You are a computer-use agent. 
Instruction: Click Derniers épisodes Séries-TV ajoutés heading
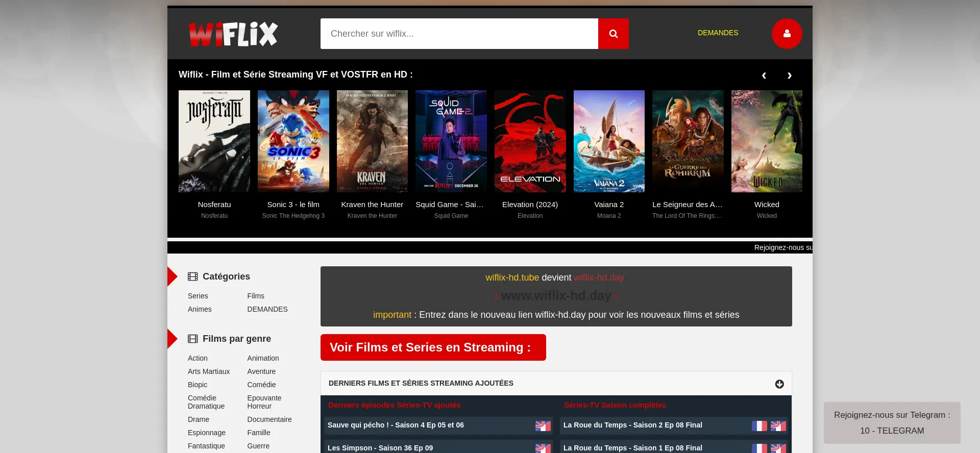395,405
